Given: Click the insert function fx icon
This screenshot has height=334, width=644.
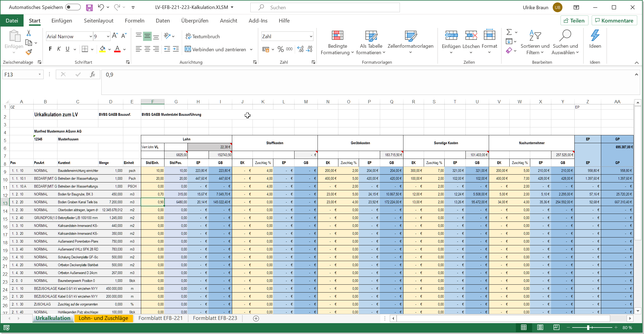Looking at the screenshot, I should pos(92,74).
